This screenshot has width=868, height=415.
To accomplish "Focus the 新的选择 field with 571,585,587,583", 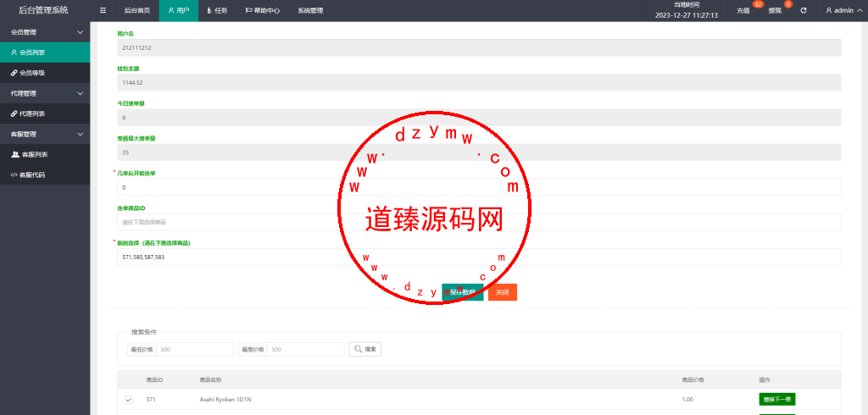I will coord(479,257).
